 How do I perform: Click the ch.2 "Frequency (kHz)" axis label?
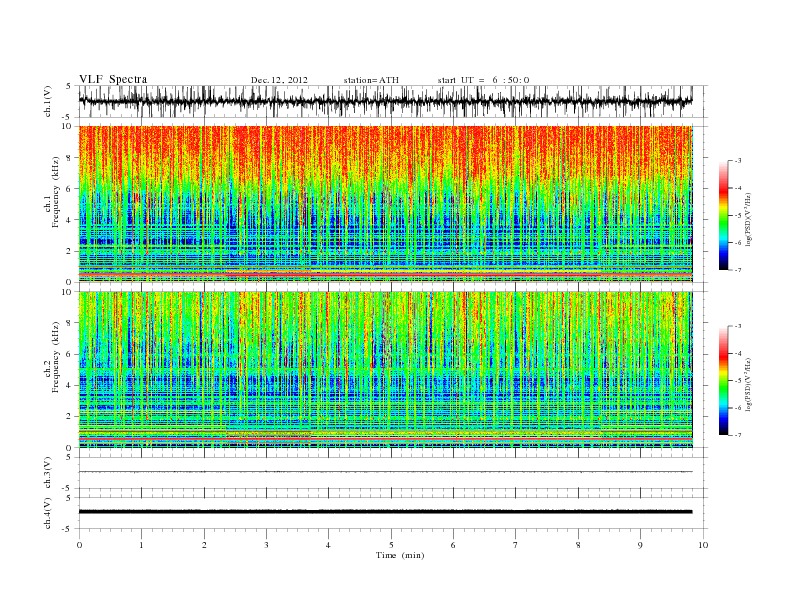(x=56, y=356)
